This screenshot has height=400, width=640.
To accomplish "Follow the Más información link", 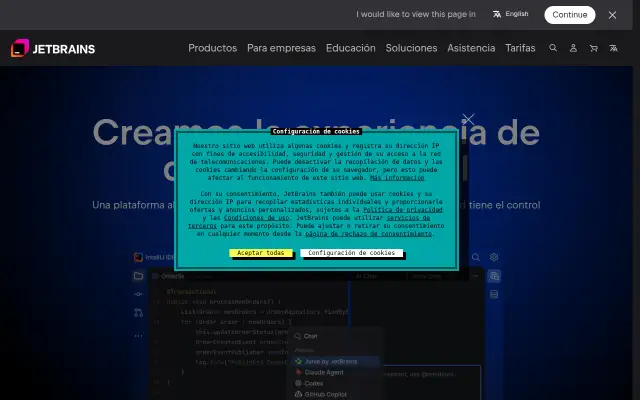I will coord(397,178).
